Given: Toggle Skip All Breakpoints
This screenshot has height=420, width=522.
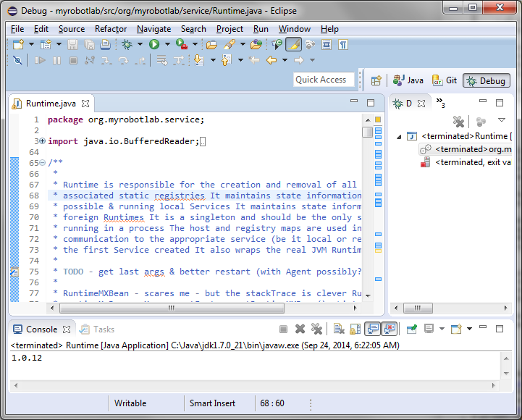Looking at the screenshot, I should [x=17, y=60].
